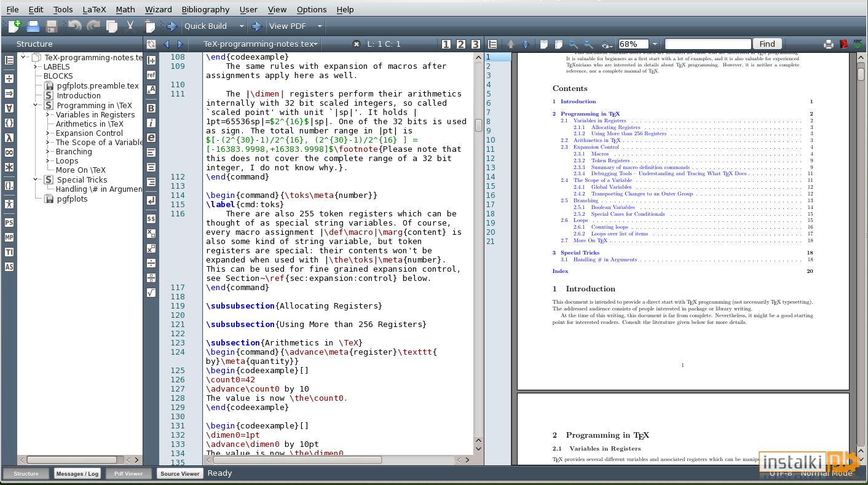Image resolution: width=868 pixels, height=485 pixels.
Task: Click the inline math $$ icon
Action: click(x=151, y=218)
